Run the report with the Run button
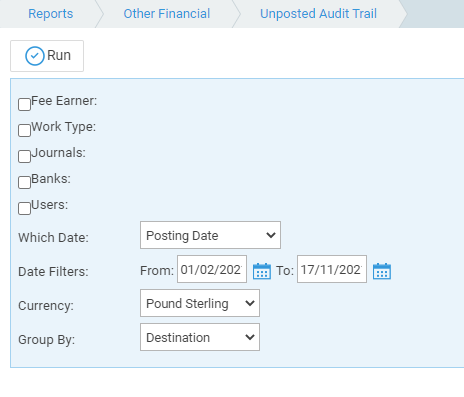This screenshot has width=464, height=397. [47, 56]
